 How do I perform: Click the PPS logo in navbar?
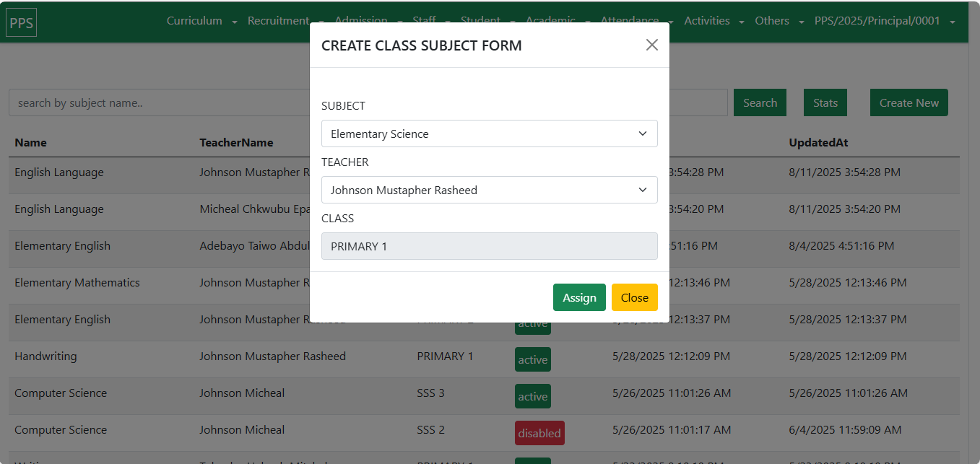(22, 22)
